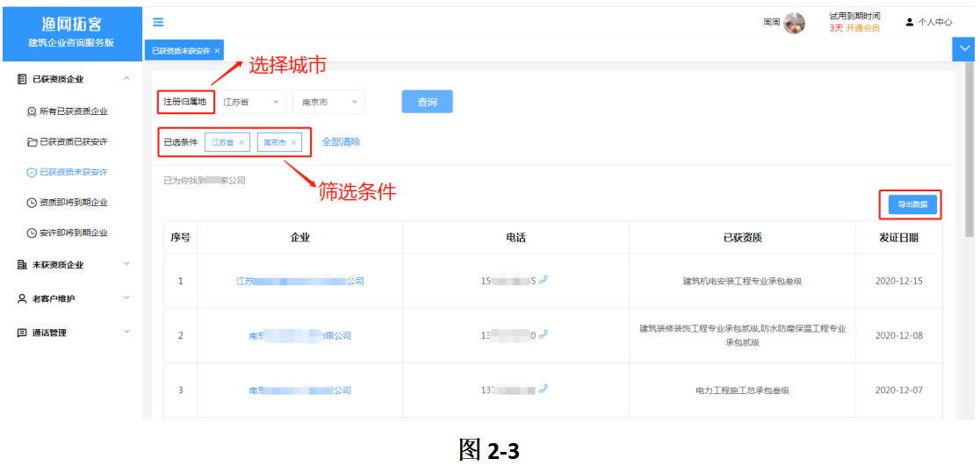Open 个人中心 user menu
This screenshot has height=473, width=980.
click(x=929, y=23)
